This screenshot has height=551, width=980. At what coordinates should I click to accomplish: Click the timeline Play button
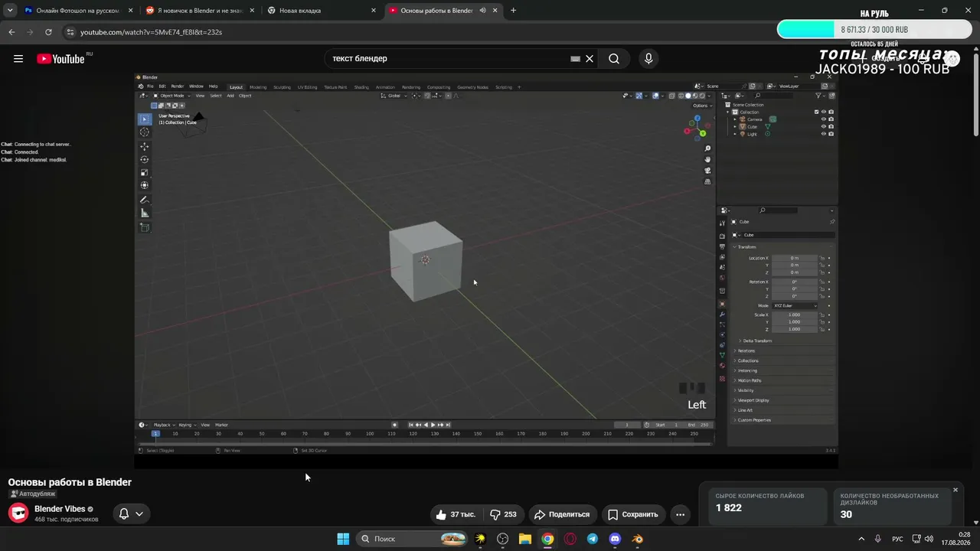pos(433,425)
